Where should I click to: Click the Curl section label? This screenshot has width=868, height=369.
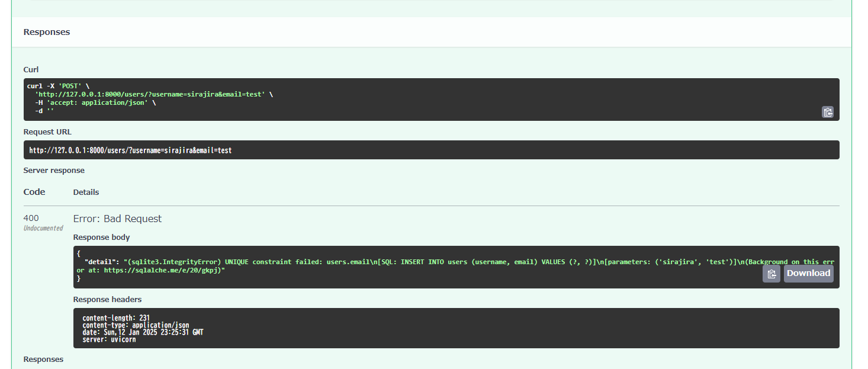click(31, 69)
